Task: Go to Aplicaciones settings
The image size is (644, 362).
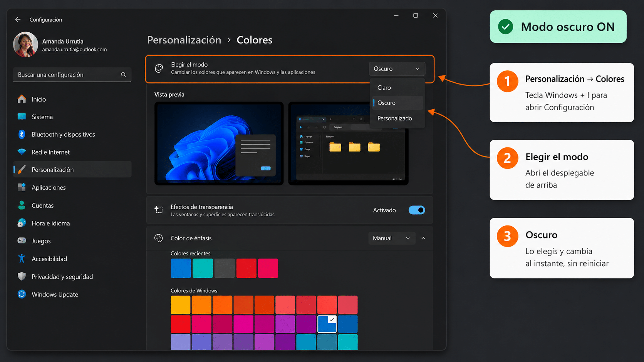Action: [72, 187]
